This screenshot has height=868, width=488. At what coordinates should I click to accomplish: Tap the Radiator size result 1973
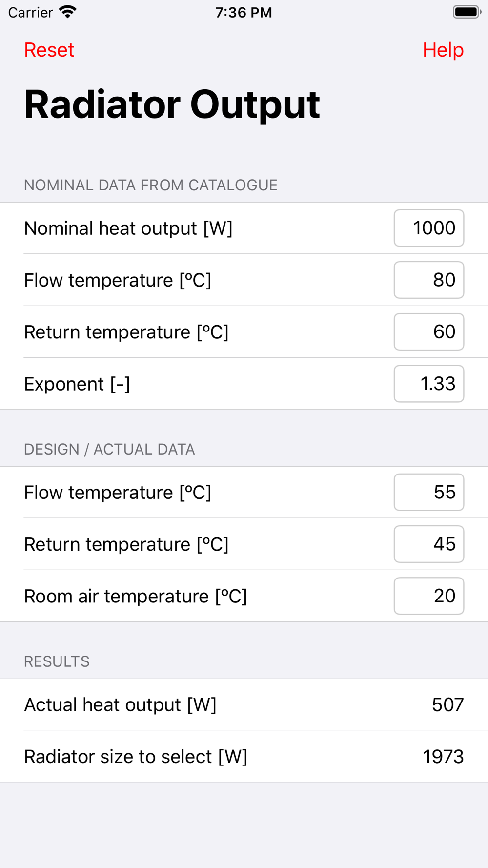[443, 756]
